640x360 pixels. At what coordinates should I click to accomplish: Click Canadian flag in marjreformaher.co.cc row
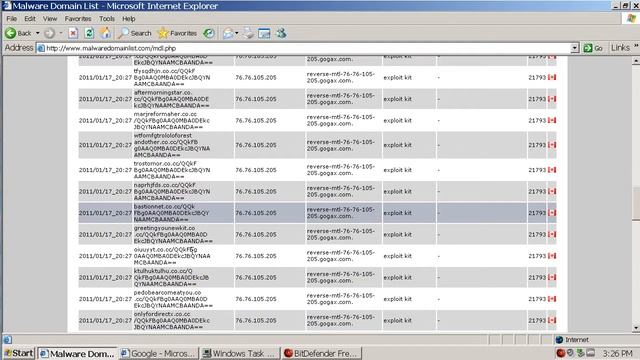click(552, 120)
